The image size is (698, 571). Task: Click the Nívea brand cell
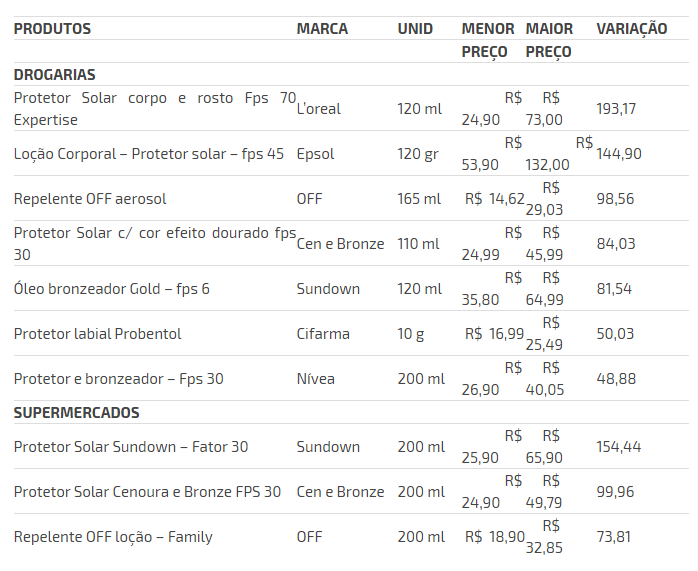(x=316, y=379)
